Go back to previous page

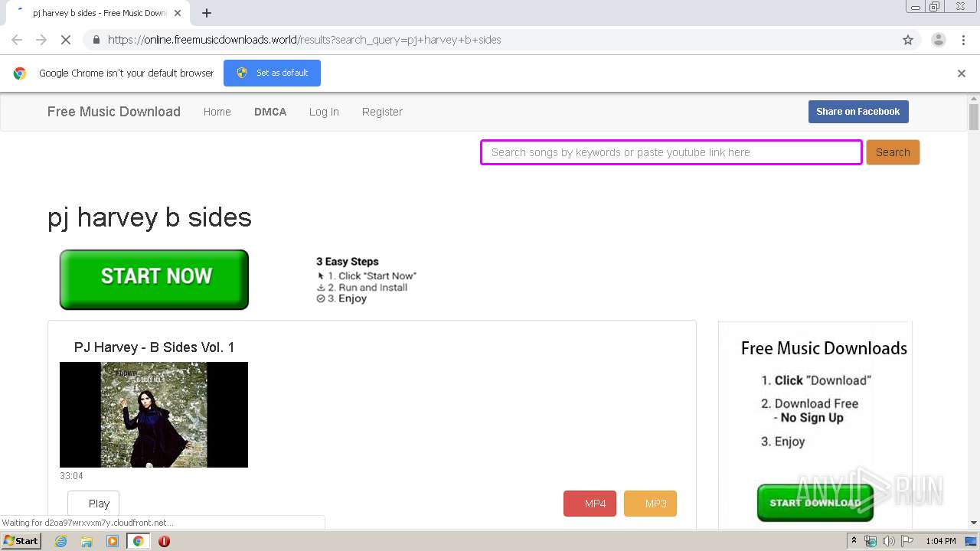click(x=17, y=40)
